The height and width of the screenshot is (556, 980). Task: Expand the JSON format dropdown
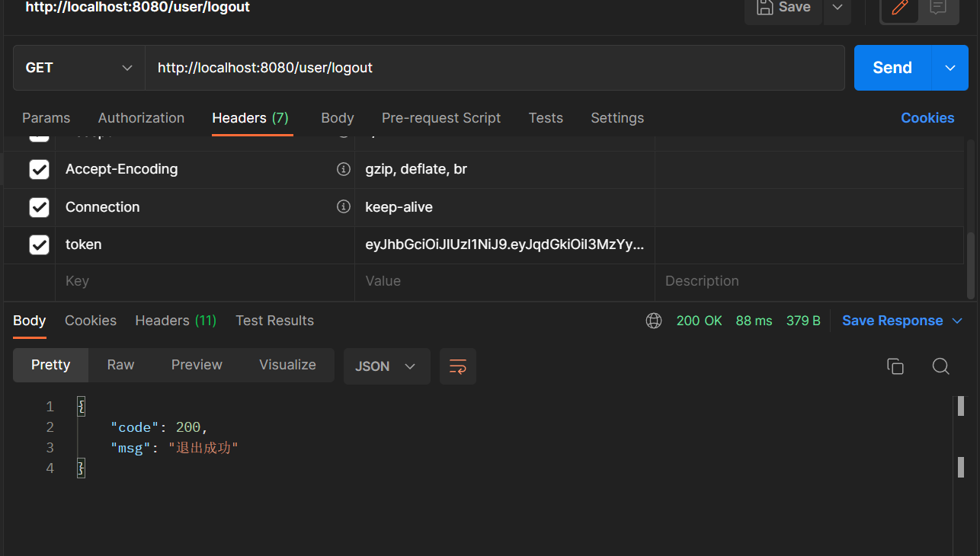point(386,366)
